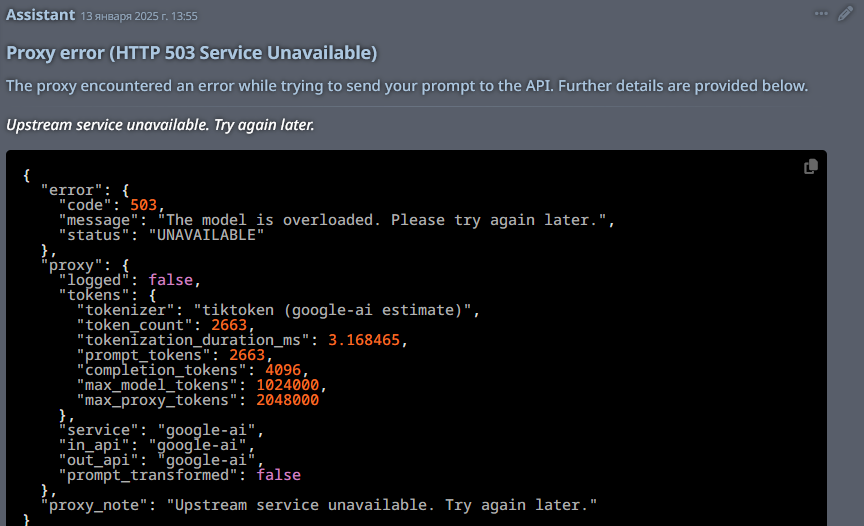Viewport: 864px width, 526px height.
Task: Open the message actions ellipsis menu
Action: coord(821,14)
